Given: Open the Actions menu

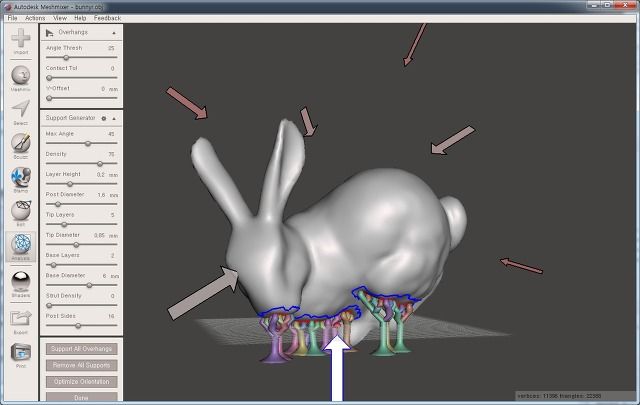Looking at the screenshot, I should click(x=35, y=18).
